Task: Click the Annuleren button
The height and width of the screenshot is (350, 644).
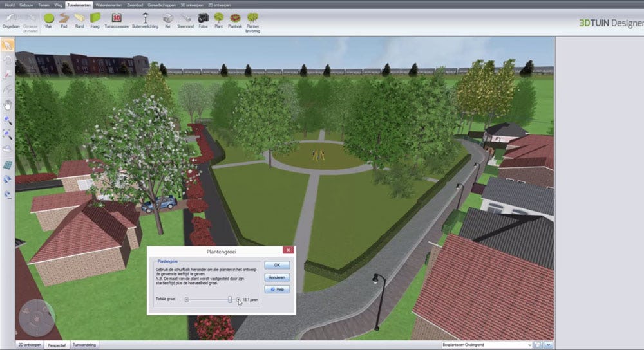Action: 277,277
